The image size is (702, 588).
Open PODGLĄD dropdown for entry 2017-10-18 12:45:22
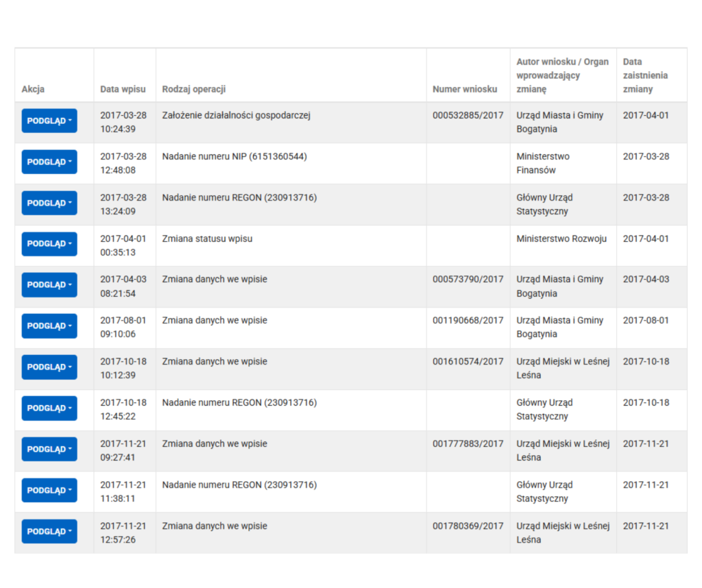point(49,408)
